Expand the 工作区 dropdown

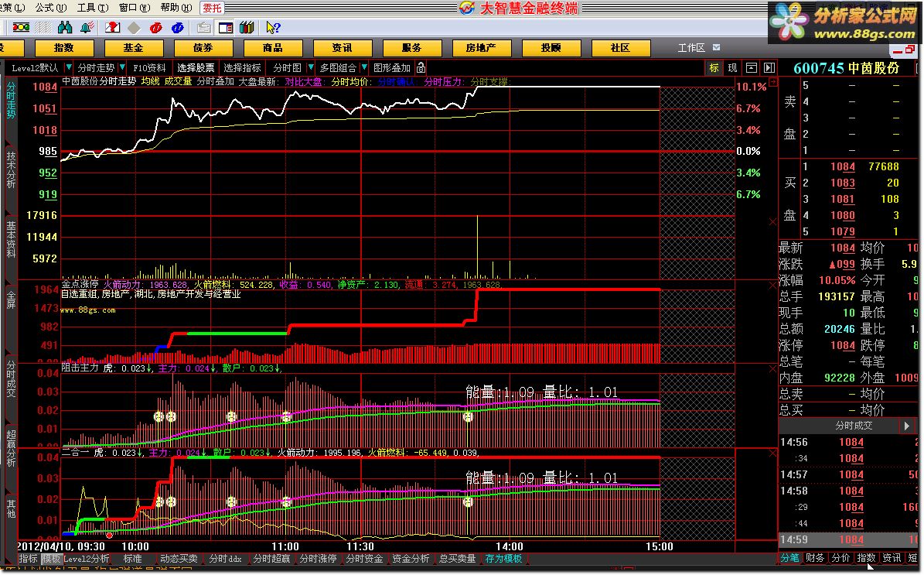[716, 48]
